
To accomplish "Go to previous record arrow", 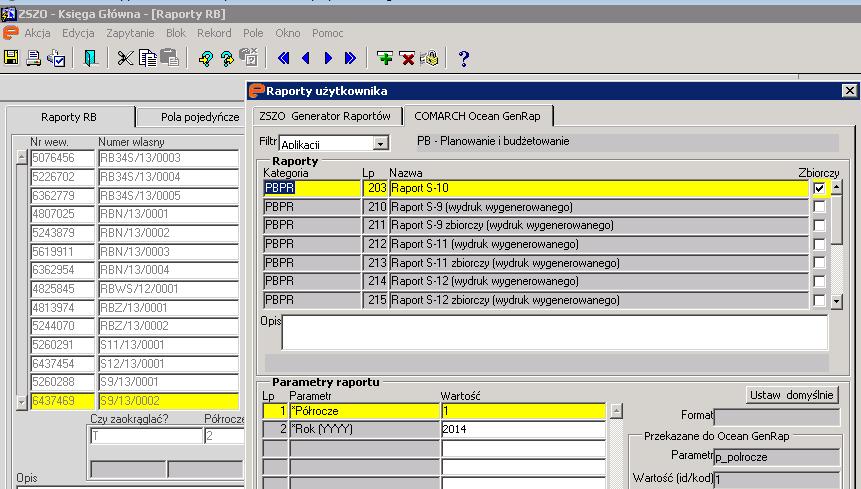I will coord(306,58).
